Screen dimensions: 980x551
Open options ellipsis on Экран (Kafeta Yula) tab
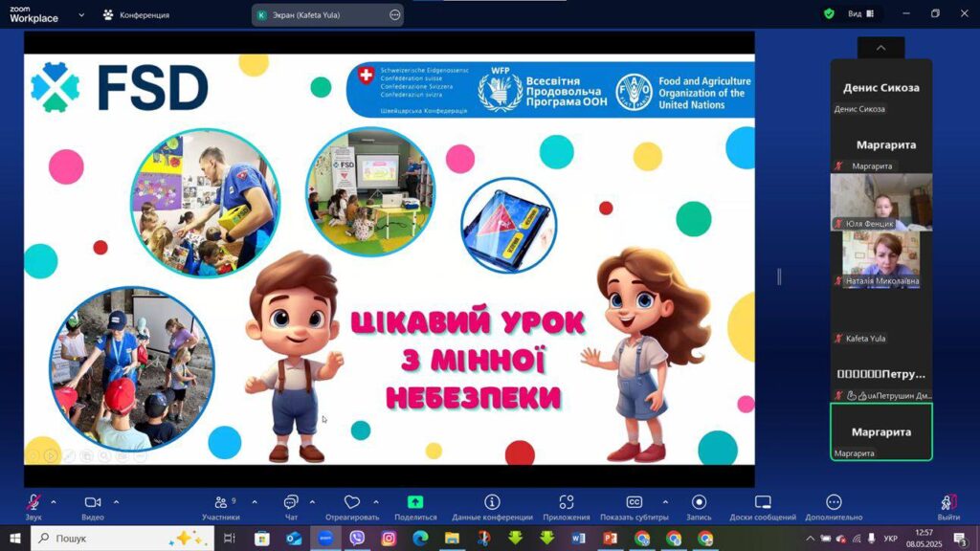click(x=395, y=15)
